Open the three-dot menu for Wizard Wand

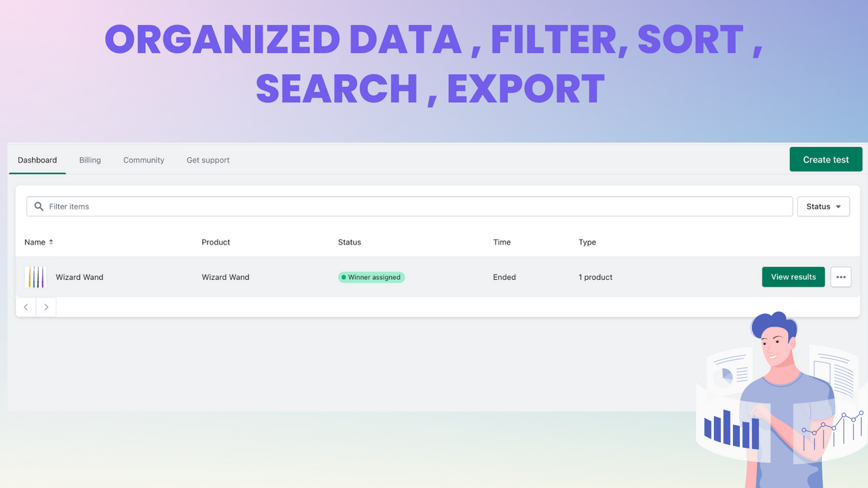[841, 277]
